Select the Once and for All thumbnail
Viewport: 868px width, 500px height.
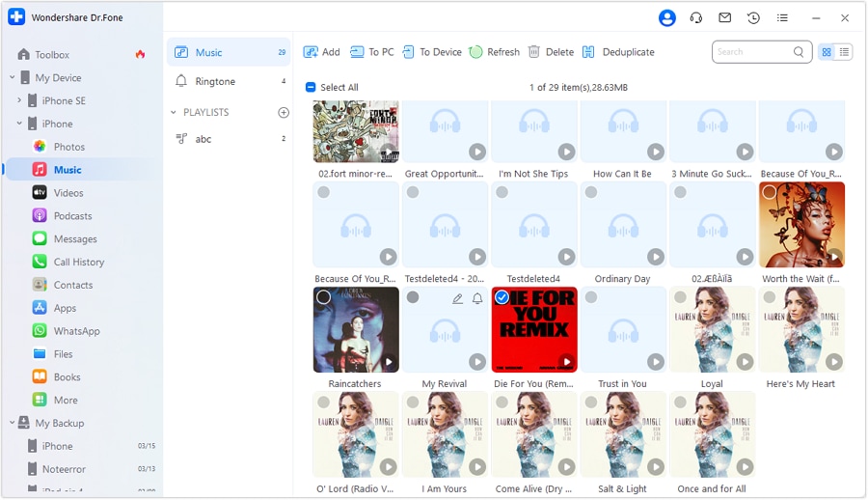712,434
